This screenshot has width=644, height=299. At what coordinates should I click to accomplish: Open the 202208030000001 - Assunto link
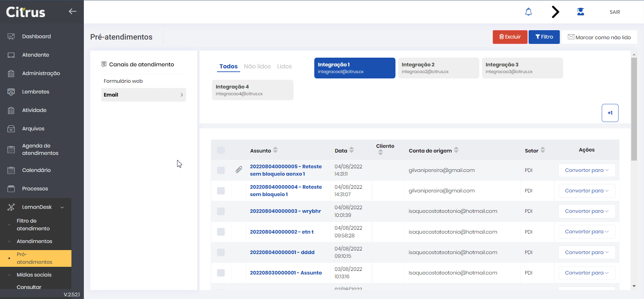tap(285, 273)
